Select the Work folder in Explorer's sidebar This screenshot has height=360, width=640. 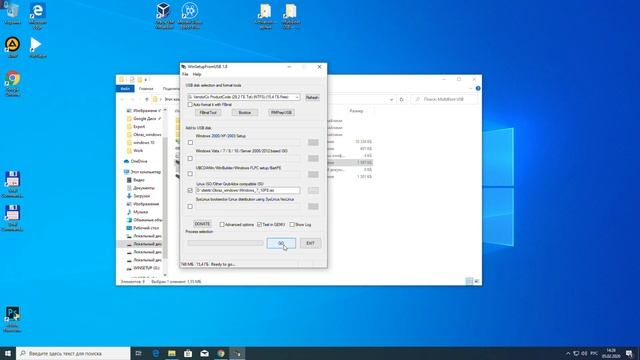tap(135, 151)
